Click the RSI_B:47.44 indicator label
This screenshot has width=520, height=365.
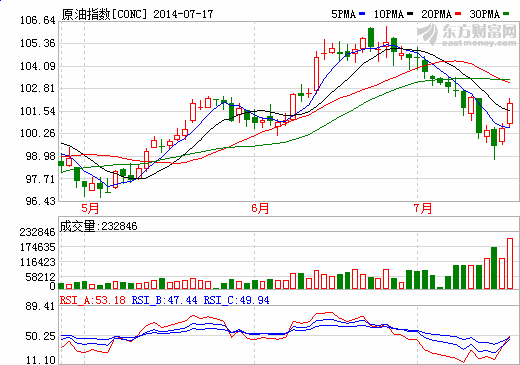[x=165, y=300]
